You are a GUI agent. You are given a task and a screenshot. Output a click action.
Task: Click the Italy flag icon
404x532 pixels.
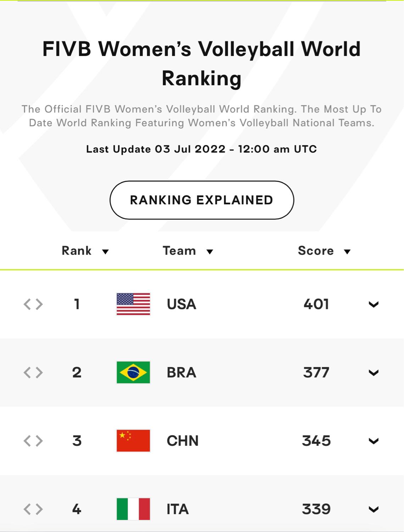coord(133,509)
